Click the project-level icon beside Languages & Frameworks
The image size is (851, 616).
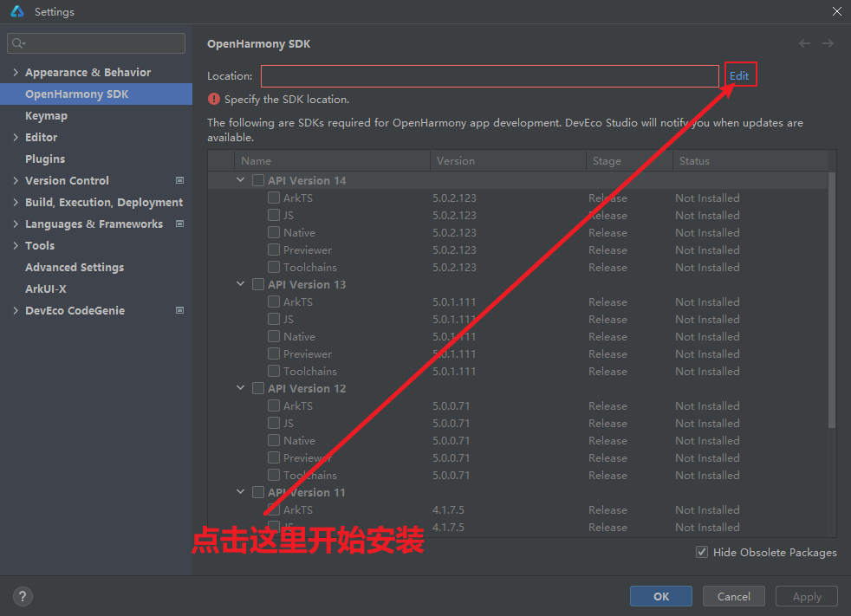179,224
